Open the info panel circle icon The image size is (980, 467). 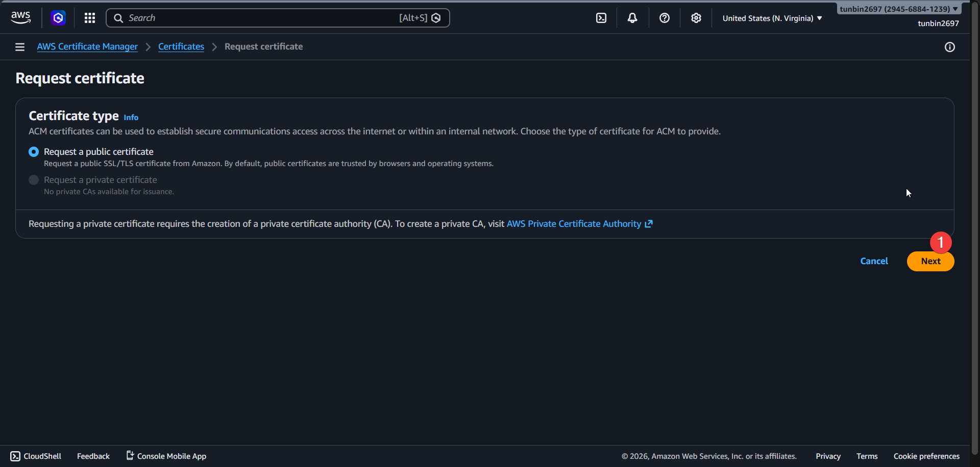(949, 47)
